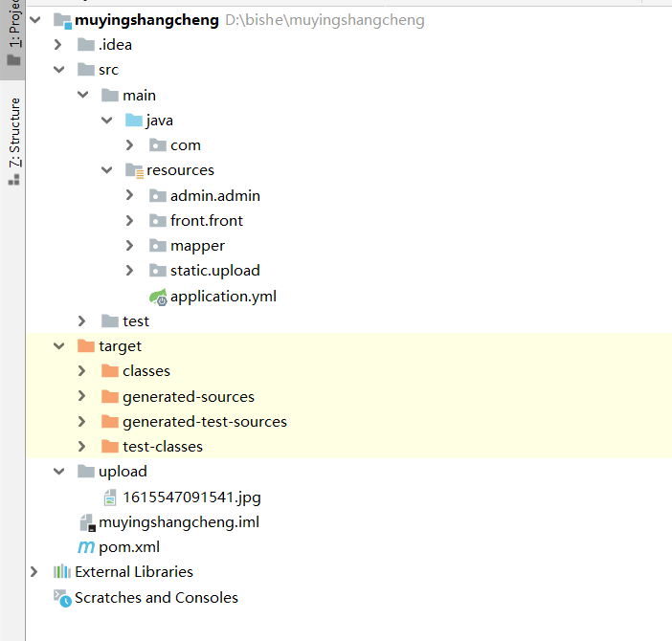Select the generated-test-sources folder name
The height and width of the screenshot is (641, 672).
click(205, 422)
